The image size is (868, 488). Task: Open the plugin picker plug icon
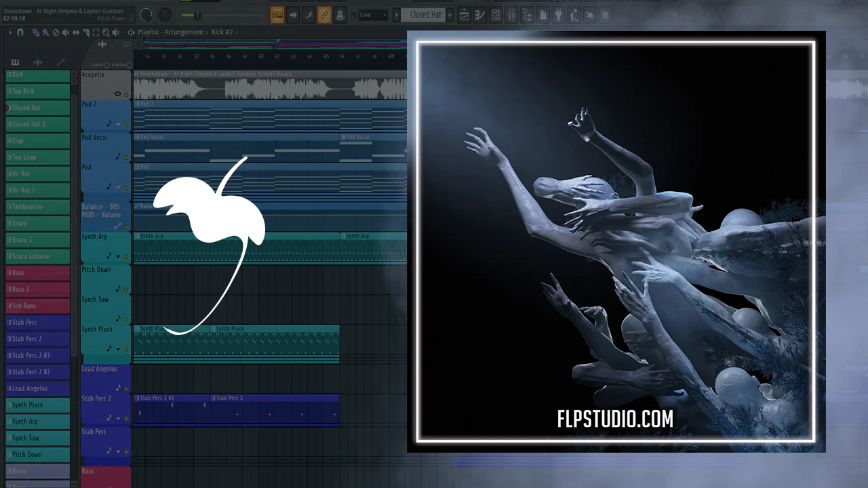[558, 15]
